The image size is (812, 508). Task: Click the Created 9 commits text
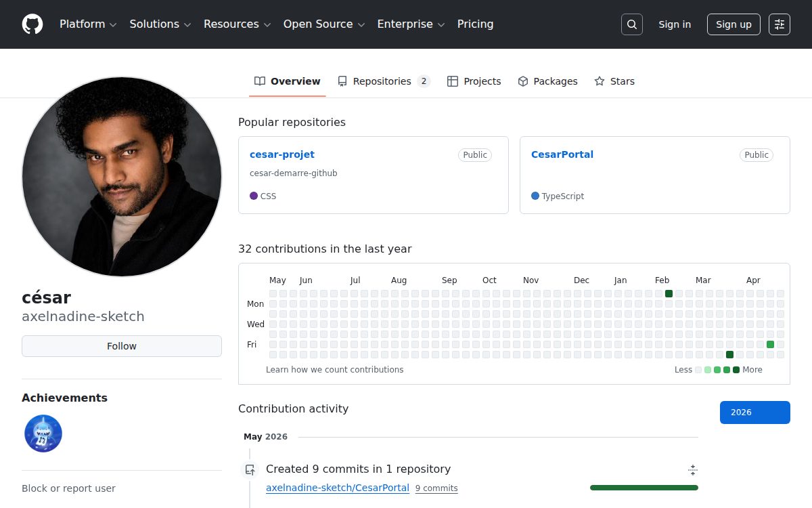(x=358, y=469)
